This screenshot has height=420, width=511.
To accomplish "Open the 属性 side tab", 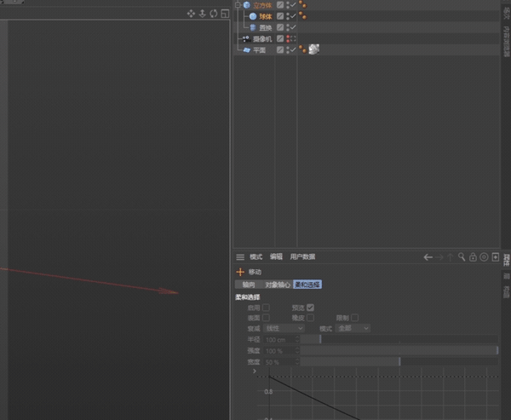I will point(506,260).
